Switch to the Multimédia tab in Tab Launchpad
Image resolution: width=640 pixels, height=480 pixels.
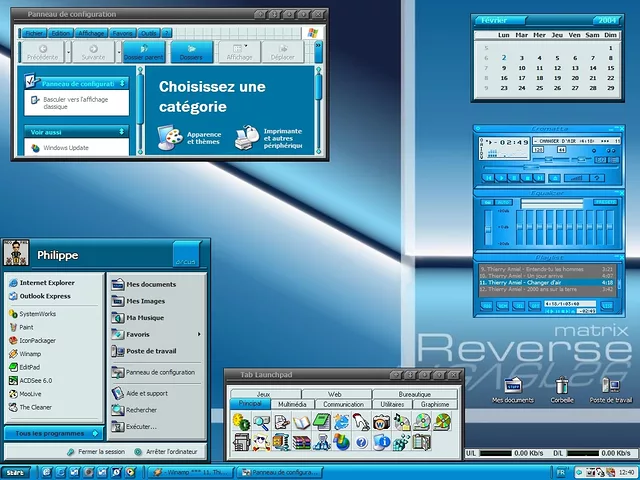(x=292, y=405)
